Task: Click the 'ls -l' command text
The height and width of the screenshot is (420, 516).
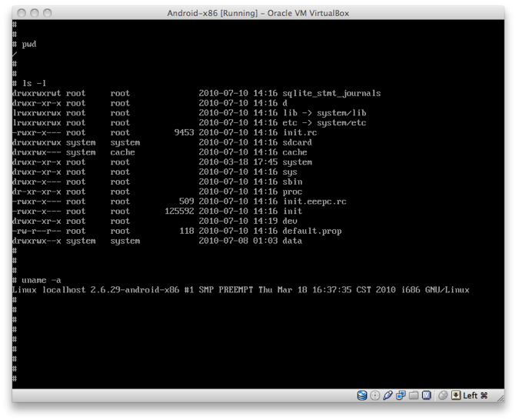Action: [x=34, y=83]
